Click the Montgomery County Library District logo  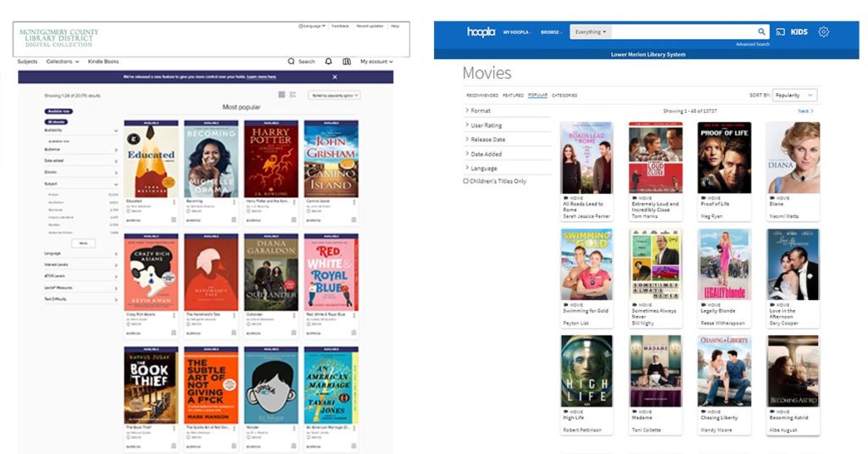[58, 37]
